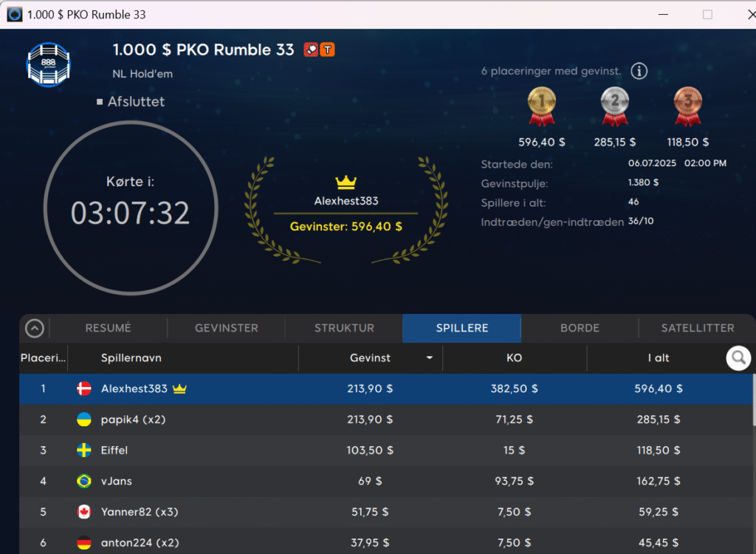Click the player list vertical scrollbar
Image resolution: width=756 pixels, height=554 pixels.
(x=753, y=399)
